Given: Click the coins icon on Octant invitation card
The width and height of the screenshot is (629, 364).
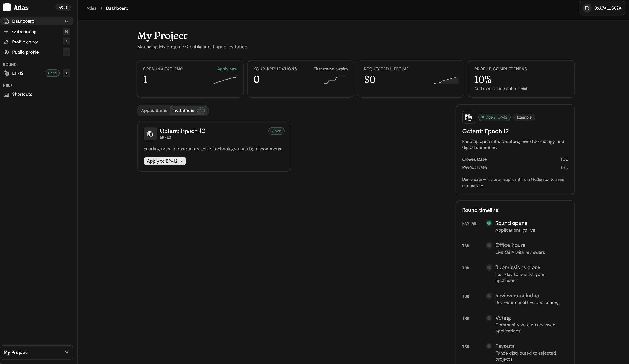Looking at the screenshot, I should point(150,134).
